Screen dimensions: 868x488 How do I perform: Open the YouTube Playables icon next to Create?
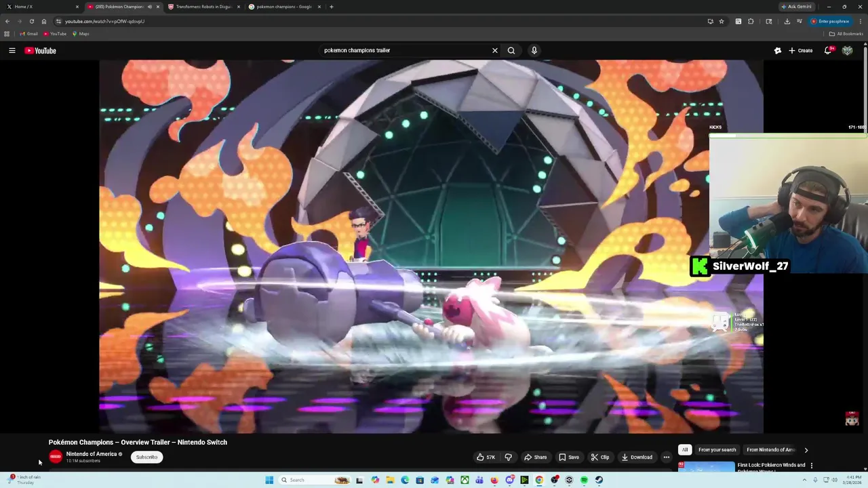(x=778, y=50)
